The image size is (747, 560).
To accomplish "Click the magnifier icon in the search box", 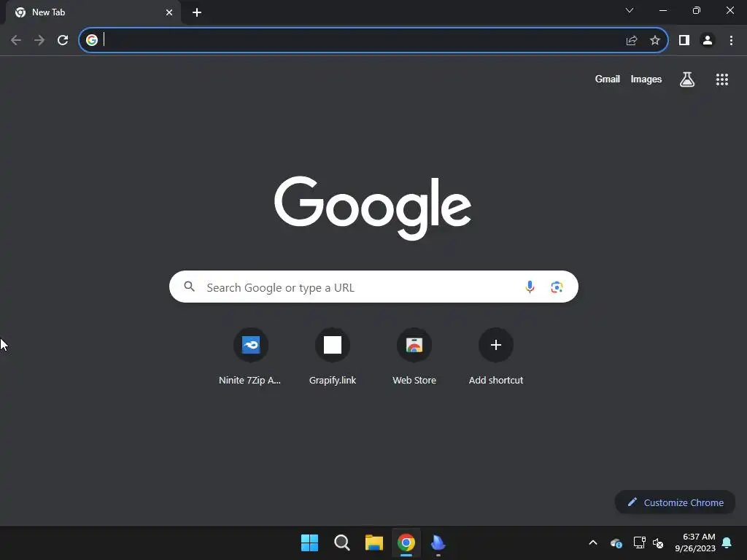I will pos(190,286).
